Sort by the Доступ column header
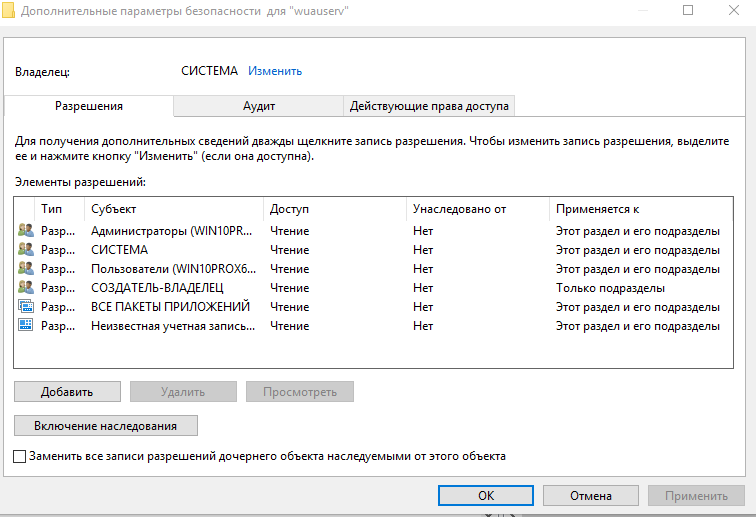Viewport: 756px width, 517px height. click(335, 209)
